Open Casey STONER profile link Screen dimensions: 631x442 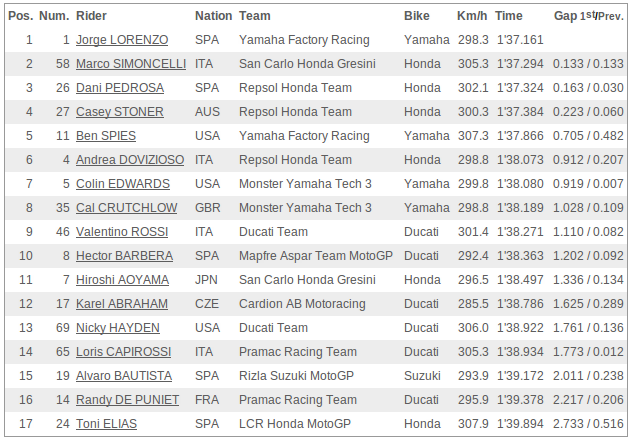click(x=120, y=112)
